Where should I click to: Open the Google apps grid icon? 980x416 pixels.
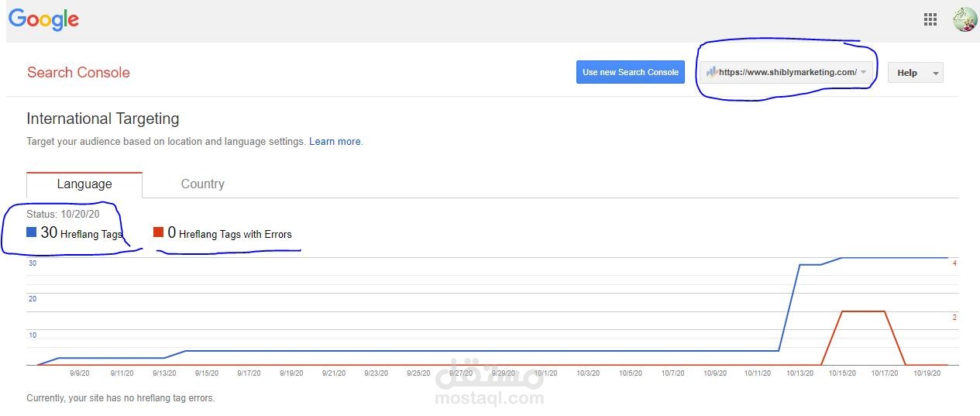point(930,20)
